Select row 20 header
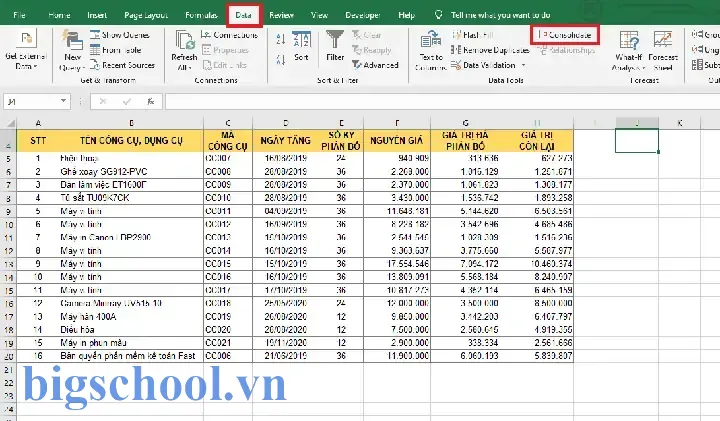This screenshot has height=421, width=720. (x=9, y=356)
